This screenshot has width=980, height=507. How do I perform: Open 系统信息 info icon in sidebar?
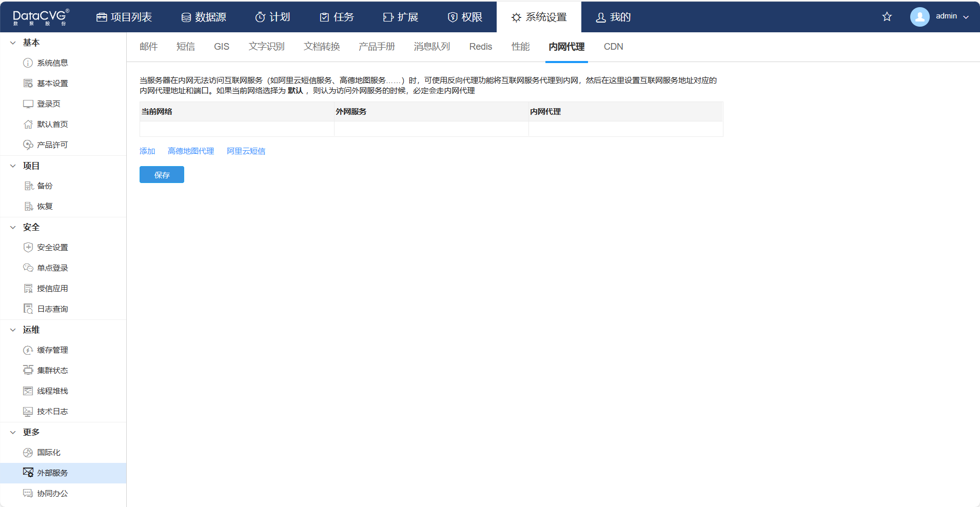pos(28,63)
